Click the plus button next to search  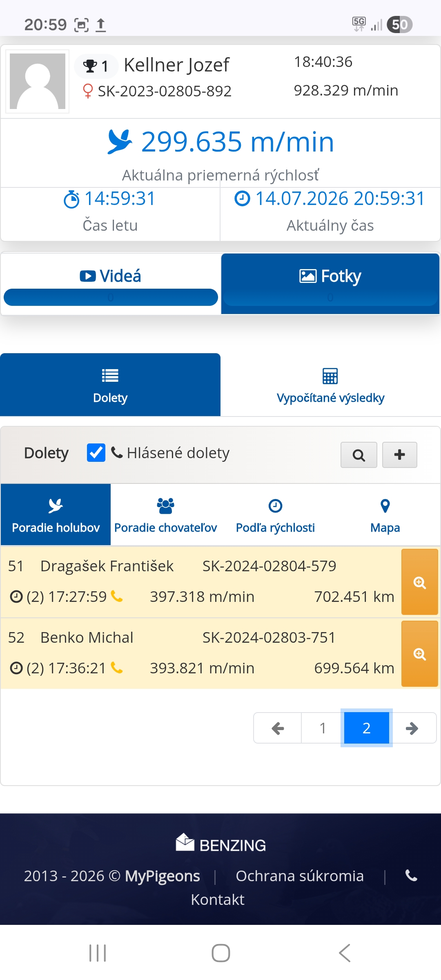pos(399,454)
